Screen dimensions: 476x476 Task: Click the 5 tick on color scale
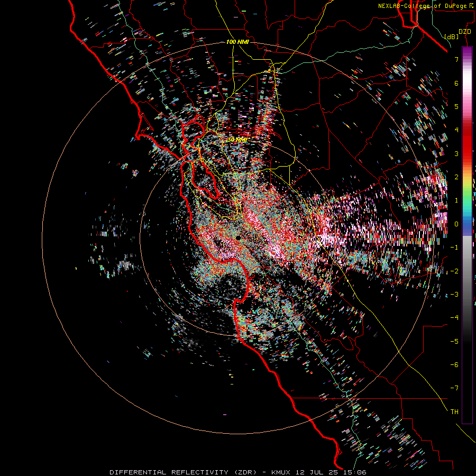click(456, 106)
